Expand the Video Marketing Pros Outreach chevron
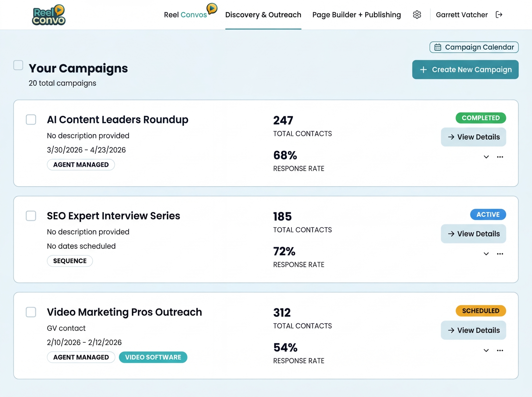Image resolution: width=532 pixels, height=397 pixels. click(486, 350)
